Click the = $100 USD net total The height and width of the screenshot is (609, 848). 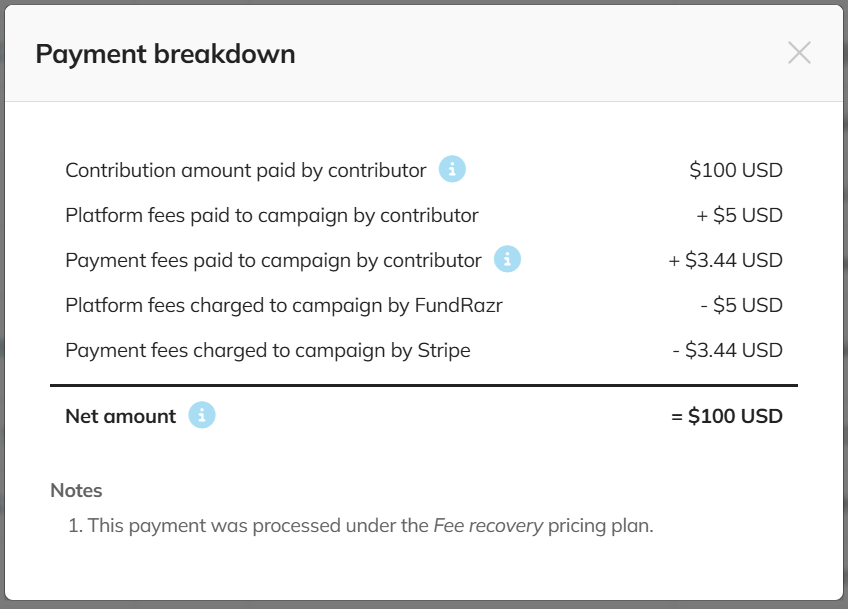click(x=727, y=416)
